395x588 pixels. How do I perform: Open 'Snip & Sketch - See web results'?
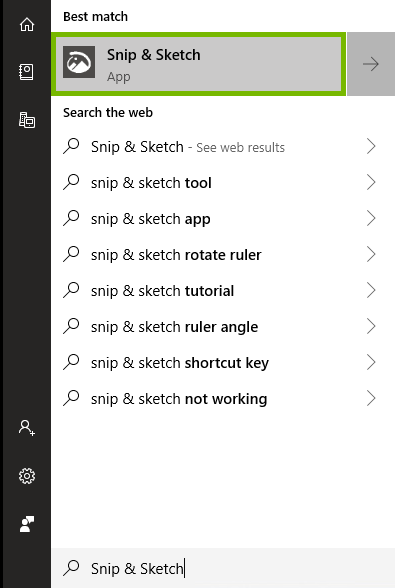coord(223,146)
